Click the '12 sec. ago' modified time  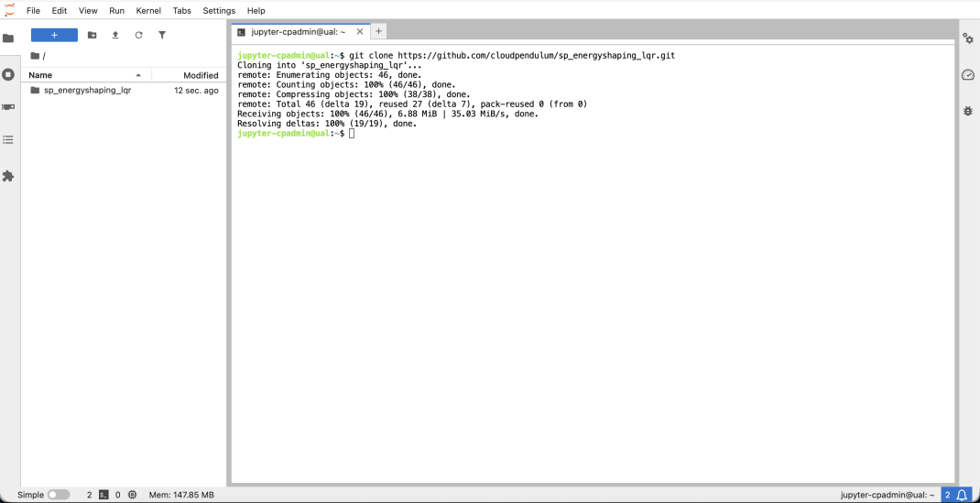[x=196, y=90]
